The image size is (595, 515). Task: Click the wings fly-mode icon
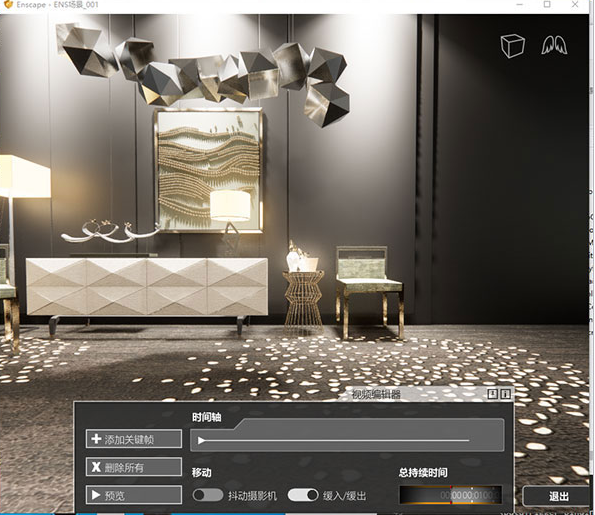(554, 45)
